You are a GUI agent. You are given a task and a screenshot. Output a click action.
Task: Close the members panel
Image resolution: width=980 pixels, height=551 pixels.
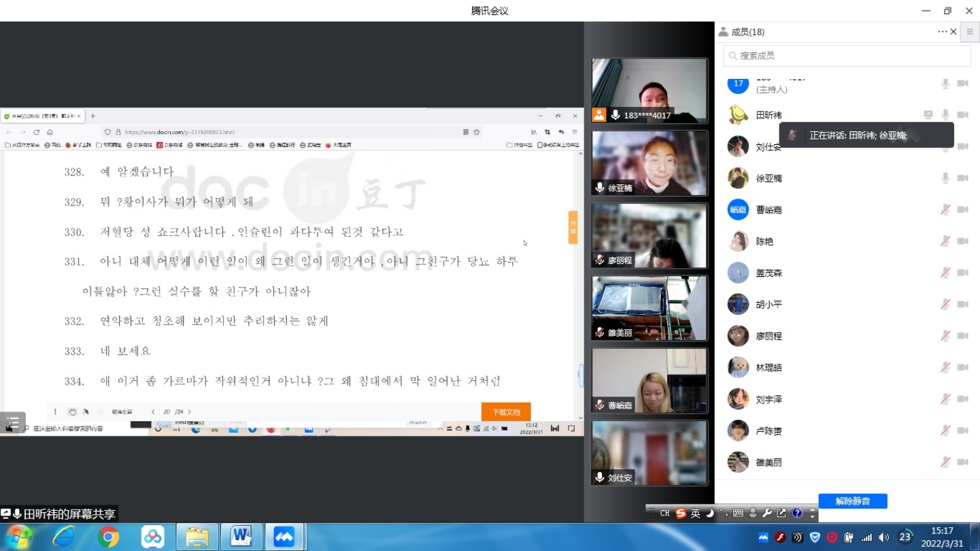click(953, 32)
